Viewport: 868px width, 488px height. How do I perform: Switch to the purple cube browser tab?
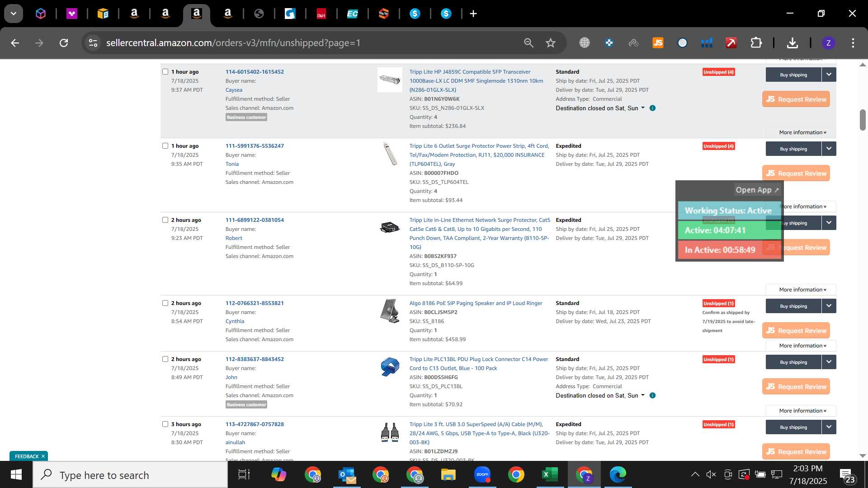(41, 14)
